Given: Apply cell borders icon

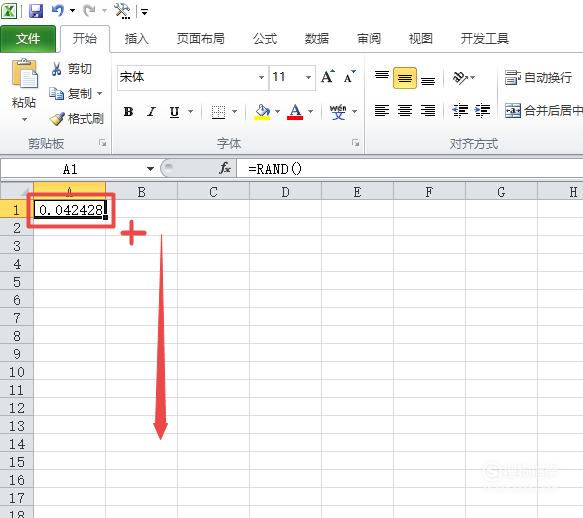Looking at the screenshot, I should pyautogui.click(x=218, y=112).
